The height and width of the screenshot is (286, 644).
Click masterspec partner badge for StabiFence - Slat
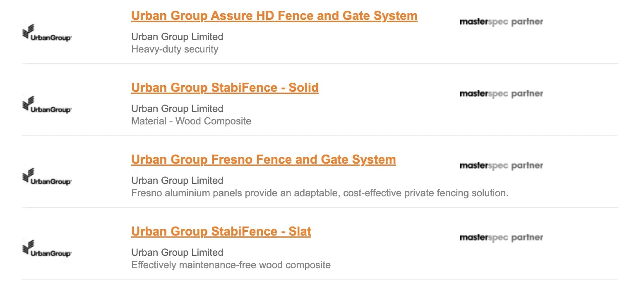tap(501, 238)
